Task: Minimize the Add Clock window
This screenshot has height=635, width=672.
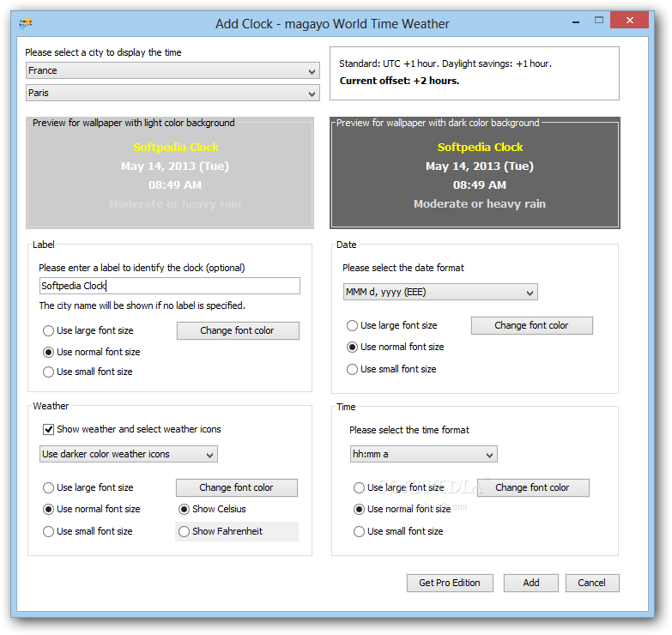Action: (576, 21)
